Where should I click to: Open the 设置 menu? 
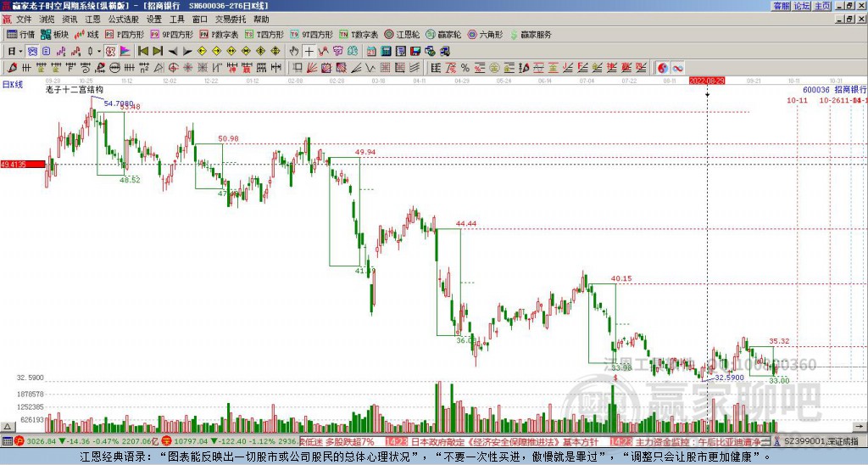[154, 20]
